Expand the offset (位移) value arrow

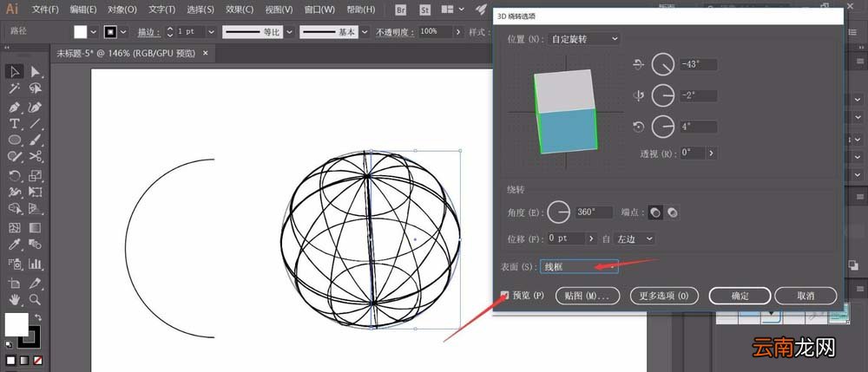[x=591, y=238]
